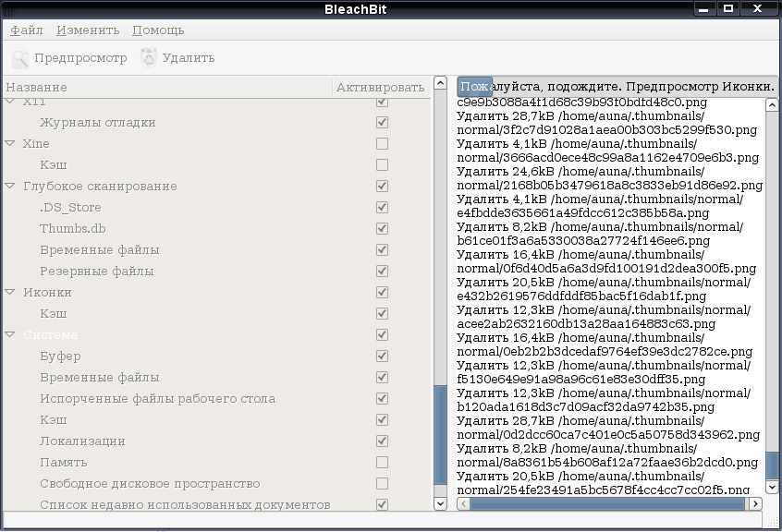The width and height of the screenshot is (782, 532).
Task: Uncheck the Буфер checkbox
Action: point(382,357)
